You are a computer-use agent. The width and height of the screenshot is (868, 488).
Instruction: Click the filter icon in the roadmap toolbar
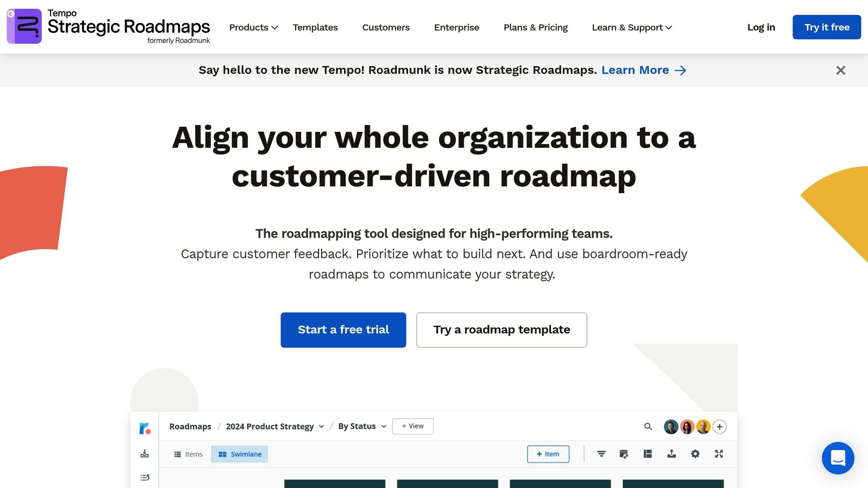601,454
